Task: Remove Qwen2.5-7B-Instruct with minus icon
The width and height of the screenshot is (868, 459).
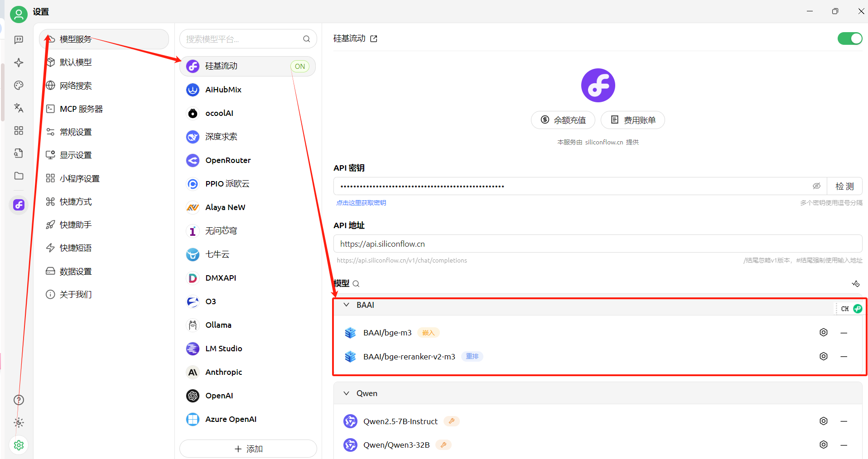Action: click(x=844, y=421)
